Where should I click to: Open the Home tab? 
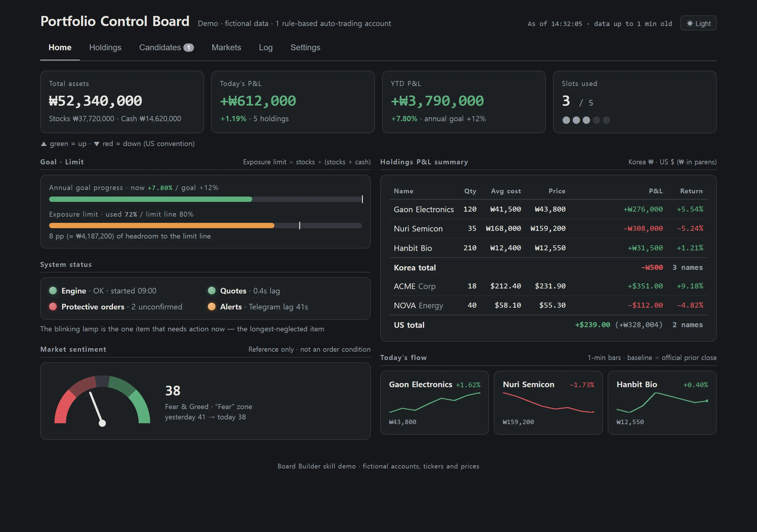60,48
